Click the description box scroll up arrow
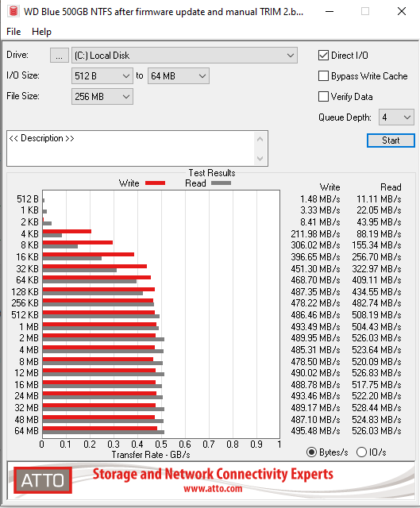This screenshot has width=420, height=508. (260, 140)
